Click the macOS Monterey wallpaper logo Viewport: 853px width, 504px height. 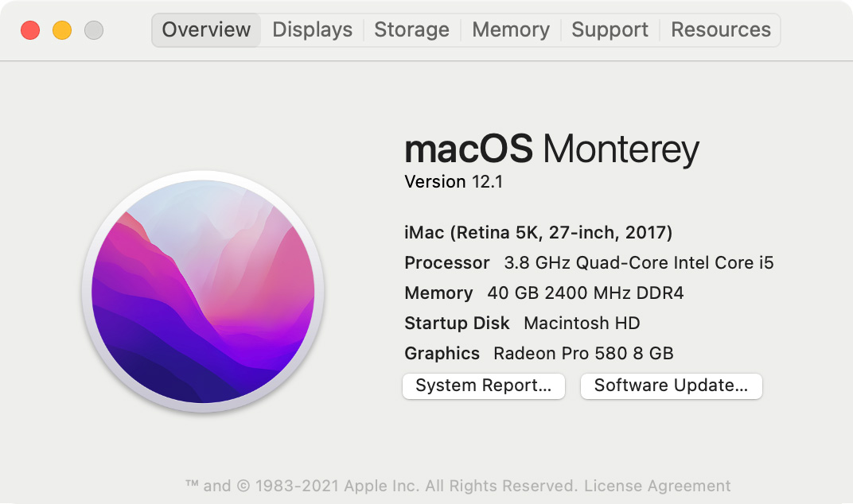[203, 292]
